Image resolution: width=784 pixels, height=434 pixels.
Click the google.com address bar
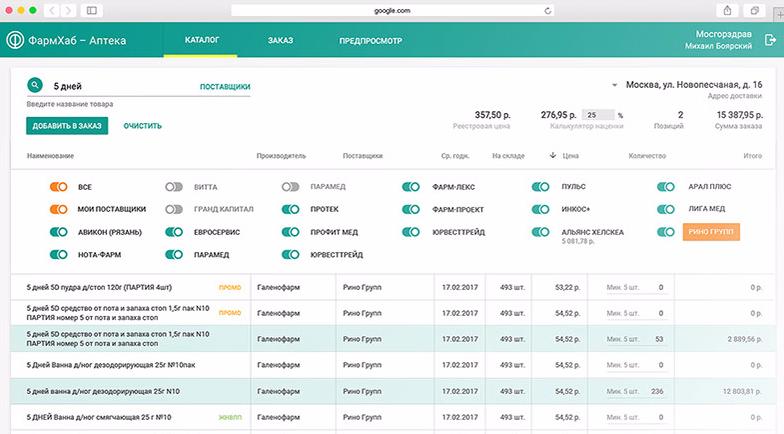click(392, 10)
